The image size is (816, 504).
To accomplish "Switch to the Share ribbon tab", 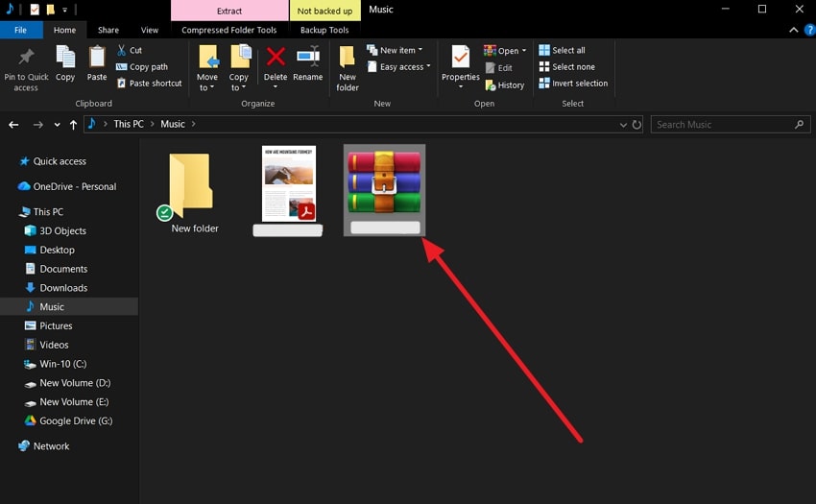I will (108, 30).
